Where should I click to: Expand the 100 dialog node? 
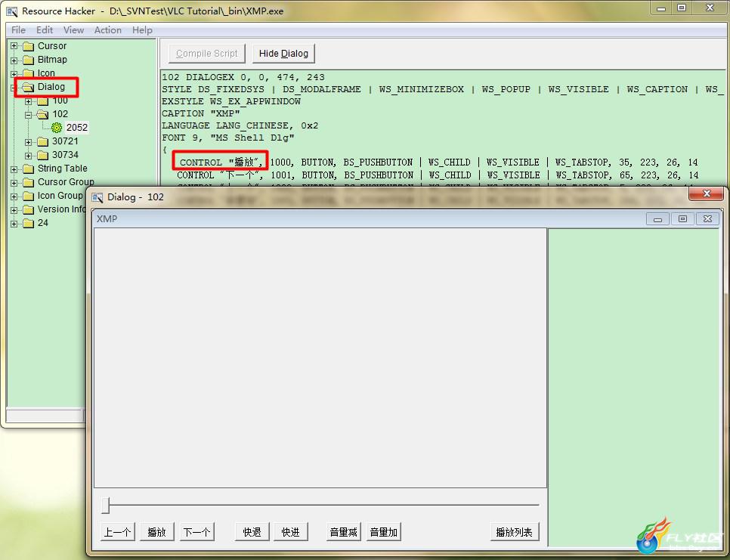(x=29, y=101)
